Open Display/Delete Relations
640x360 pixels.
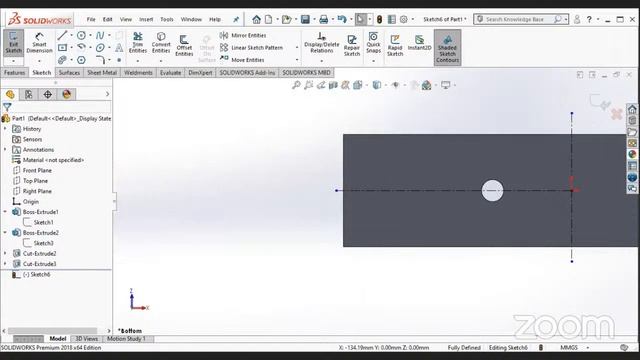322,43
